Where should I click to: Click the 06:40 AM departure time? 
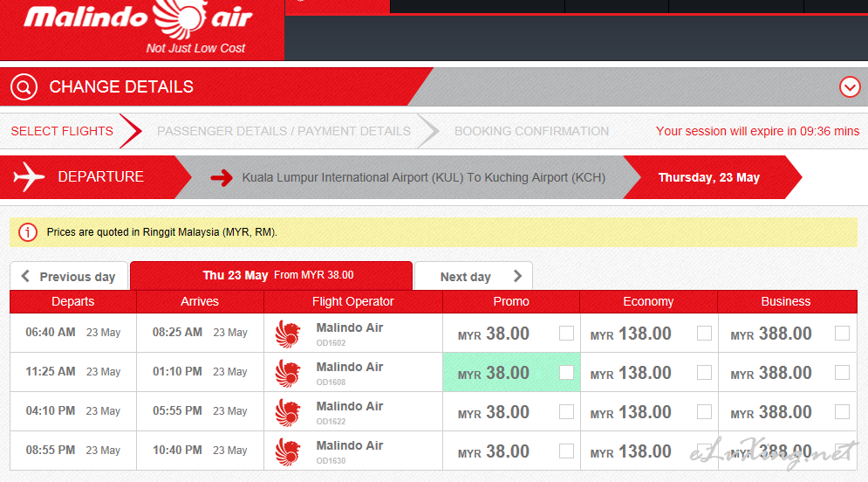(51, 333)
